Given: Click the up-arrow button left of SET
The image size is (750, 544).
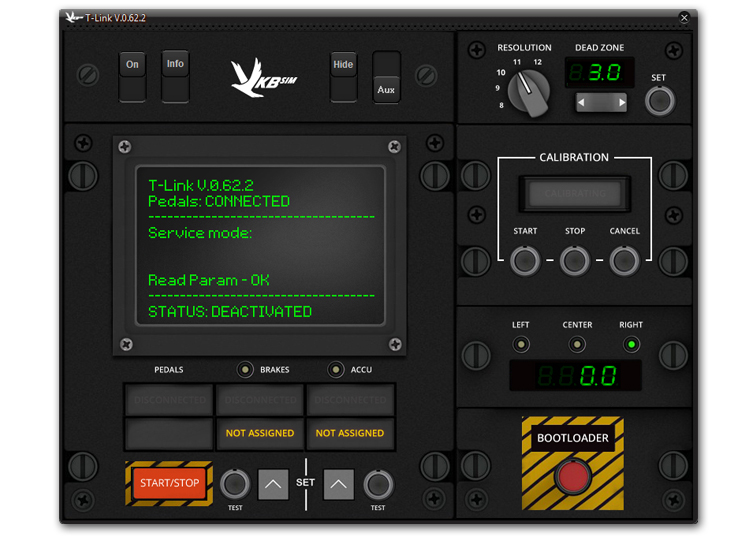Looking at the screenshot, I should click(273, 484).
